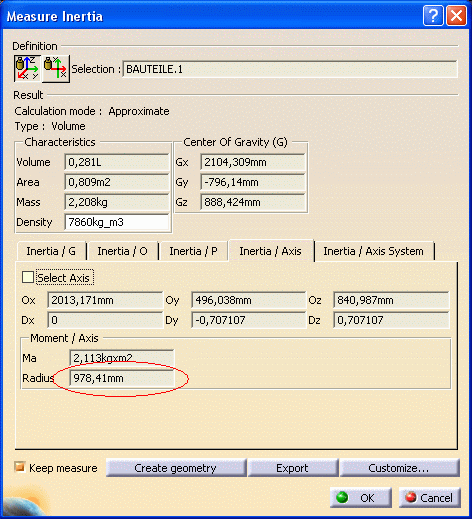Image resolution: width=472 pixels, height=519 pixels.
Task: Click the Cancel button
Action: 430,498
